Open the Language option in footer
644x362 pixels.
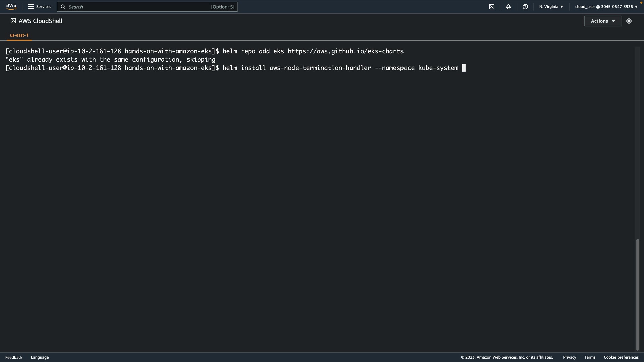(x=40, y=357)
